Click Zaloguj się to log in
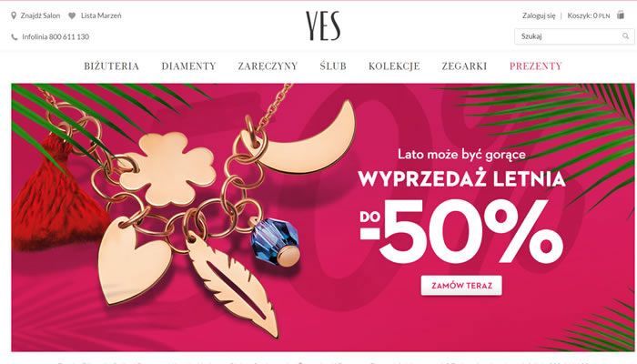This screenshot has width=637, height=364. point(539,15)
